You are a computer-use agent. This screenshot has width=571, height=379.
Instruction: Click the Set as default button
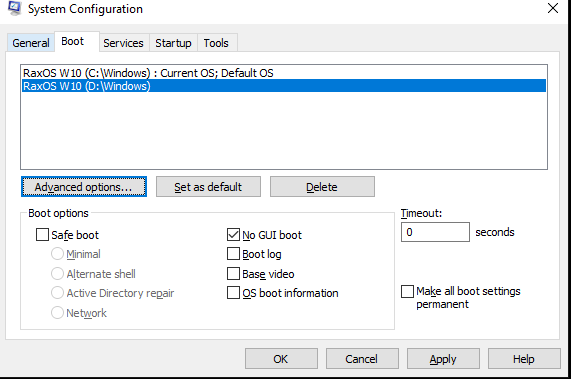tap(208, 187)
